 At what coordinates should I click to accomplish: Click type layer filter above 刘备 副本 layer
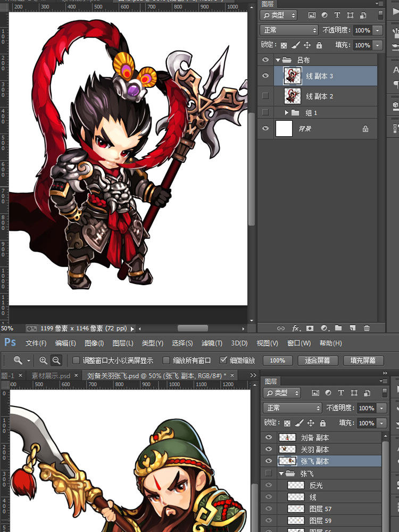[x=341, y=393]
